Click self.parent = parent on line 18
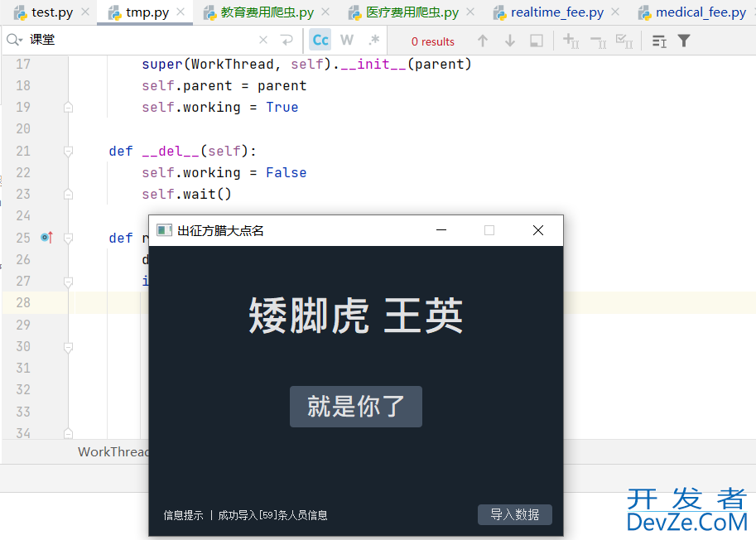Viewport: 756px width, 540px height. click(224, 86)
